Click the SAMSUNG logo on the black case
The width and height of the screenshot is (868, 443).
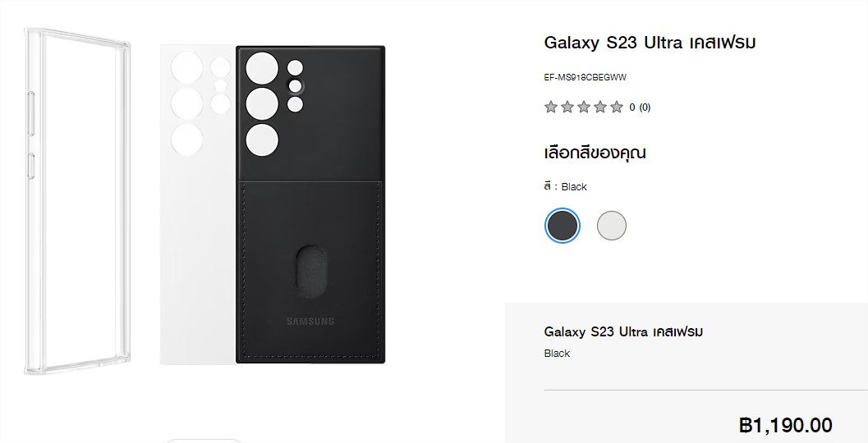click(x=310, y=322)
